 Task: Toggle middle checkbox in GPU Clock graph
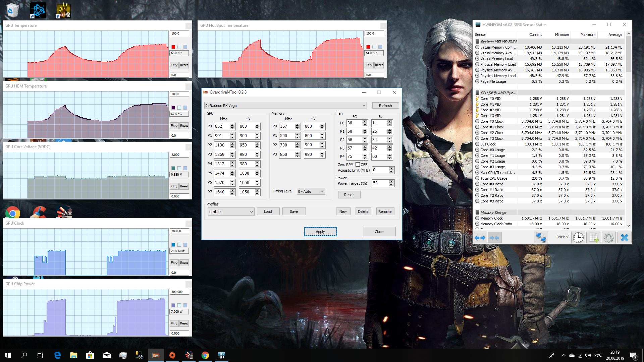pyautogui.click(x=179, y=245)
